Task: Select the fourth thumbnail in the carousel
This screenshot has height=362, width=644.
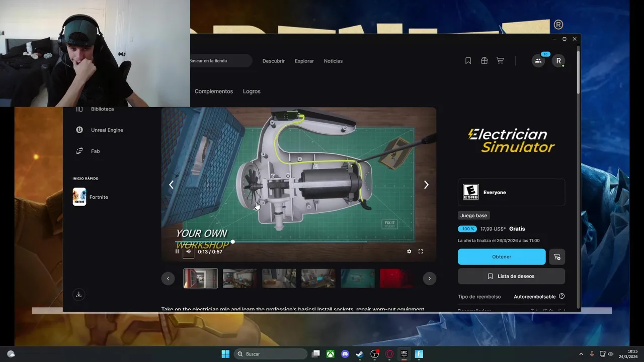Action: pos(318,278)
